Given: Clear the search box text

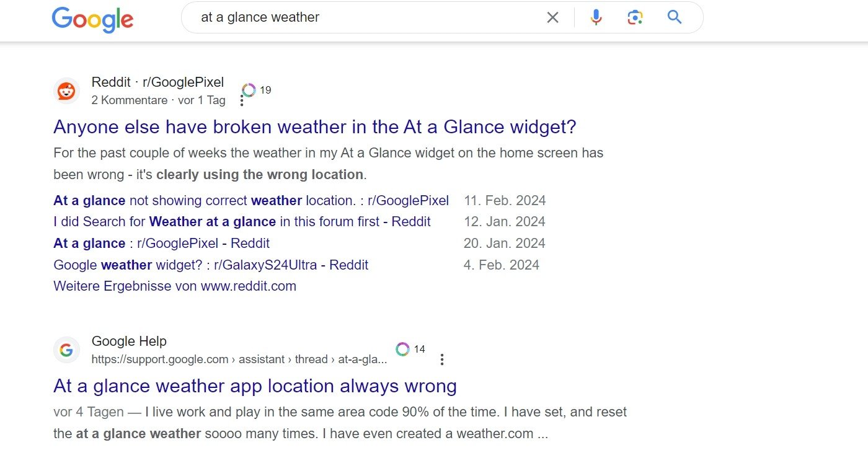Looking at the screenshot, I should coord(552,17).
